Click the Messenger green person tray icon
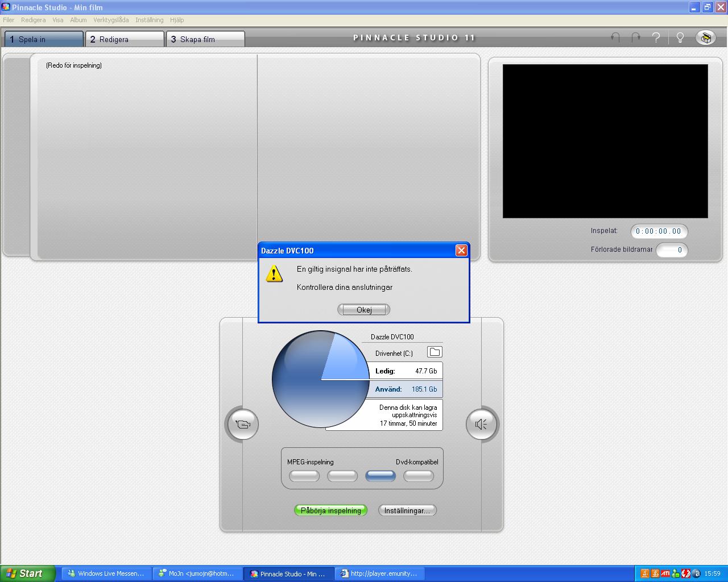The height and width of the screenshot is (582, 728). point(676,573)
